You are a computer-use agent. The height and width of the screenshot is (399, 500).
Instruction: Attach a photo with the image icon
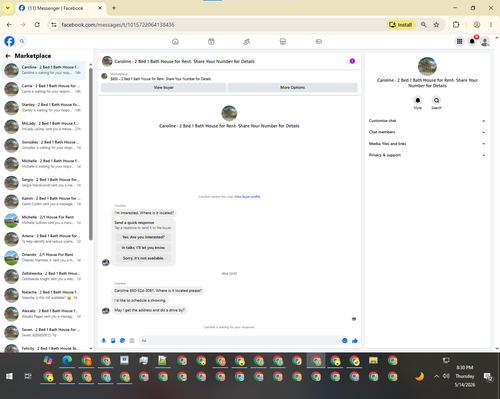pyautogui.click(x=113, y=340)
